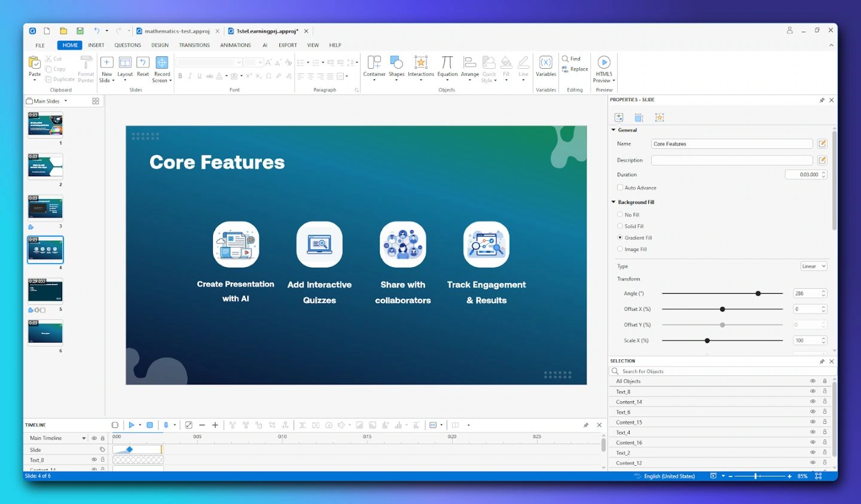
Task: Insert an Equation from the Objects group
Action: tap(447, 66)
